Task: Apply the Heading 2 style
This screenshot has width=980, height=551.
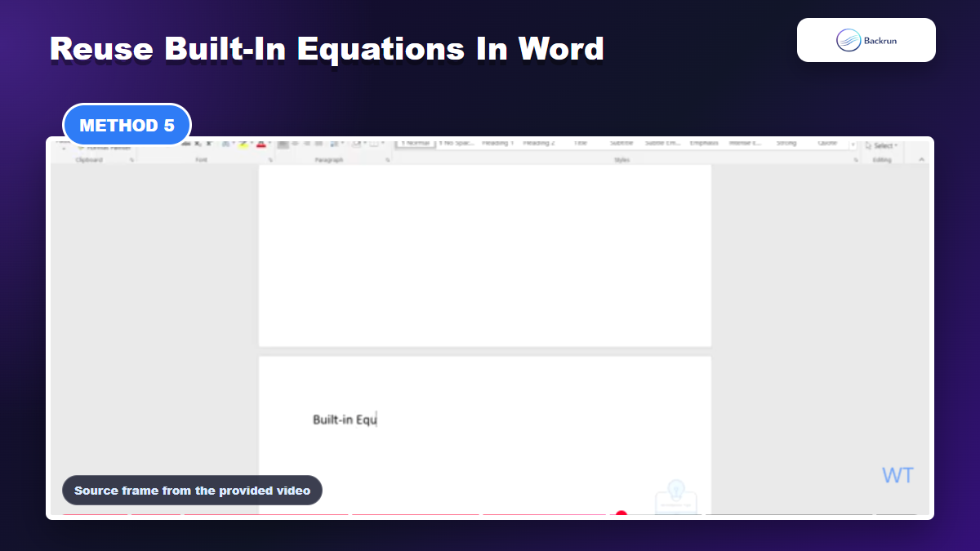Action: pyautogui.click(x=539, y=143)
